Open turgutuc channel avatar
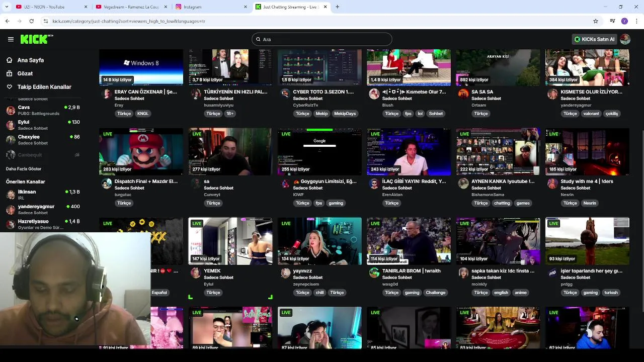The height and width of the screenshot is (362, 644). click(x=106, y=184)
